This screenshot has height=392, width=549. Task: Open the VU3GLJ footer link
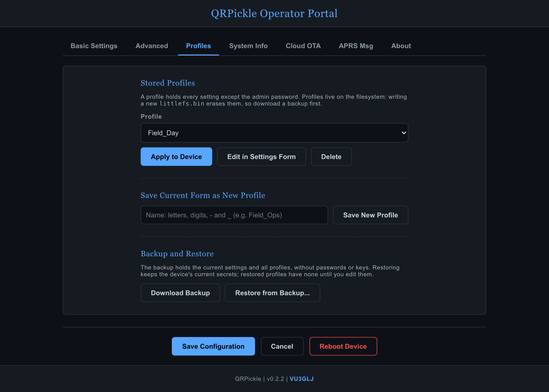[x=302, y=379]
